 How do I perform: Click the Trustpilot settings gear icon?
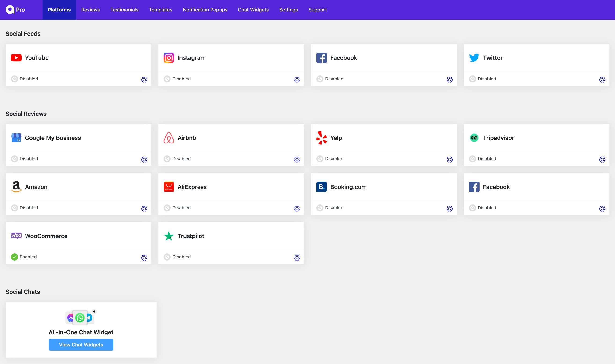pos(297,257)
